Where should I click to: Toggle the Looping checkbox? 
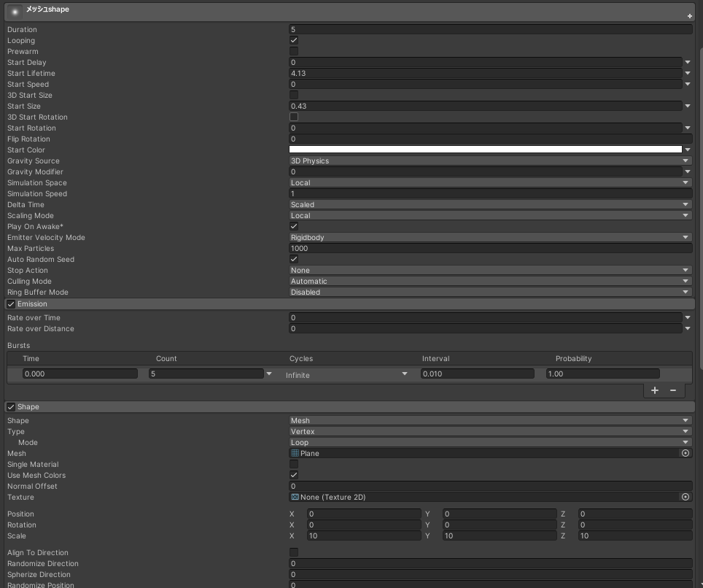[294, 40]
